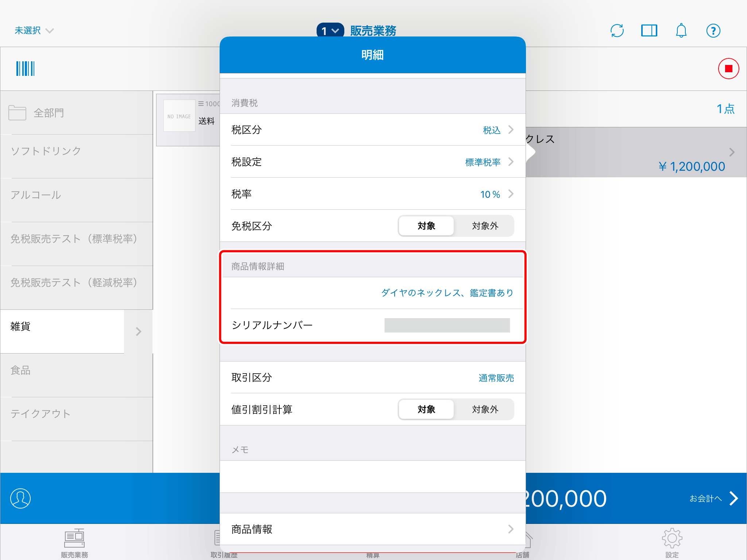This screenshot has height=560, width=747.
Task: Open the 設定 gear tab
Action: pos(672,542)
